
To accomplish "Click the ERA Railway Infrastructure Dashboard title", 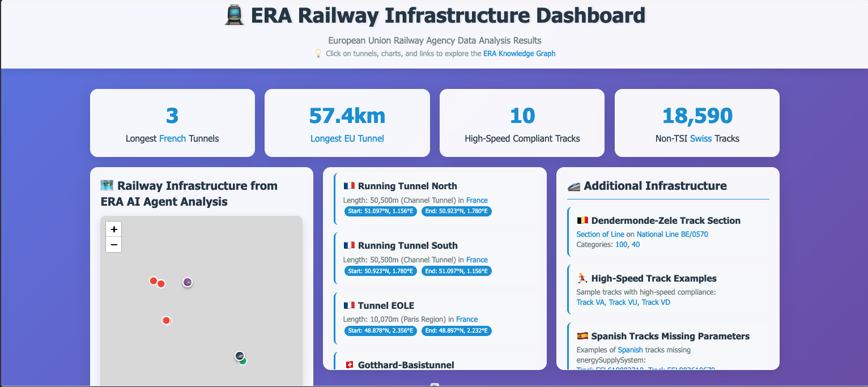I will pyautogui.click(x=448, y=15).
